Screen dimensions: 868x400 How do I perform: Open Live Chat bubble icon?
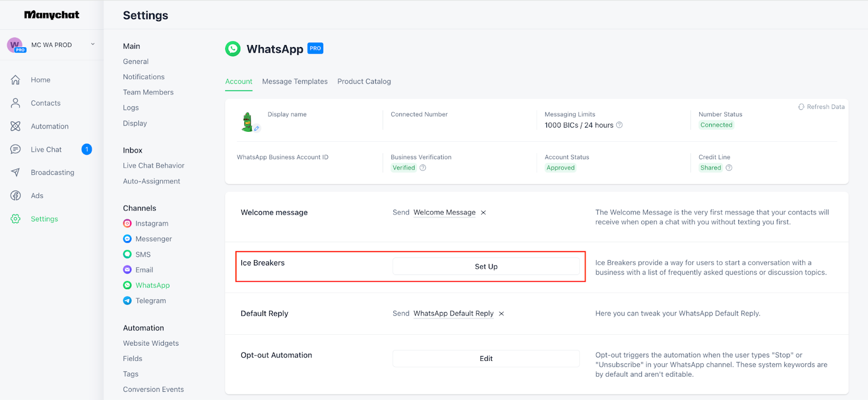(15, 149)
